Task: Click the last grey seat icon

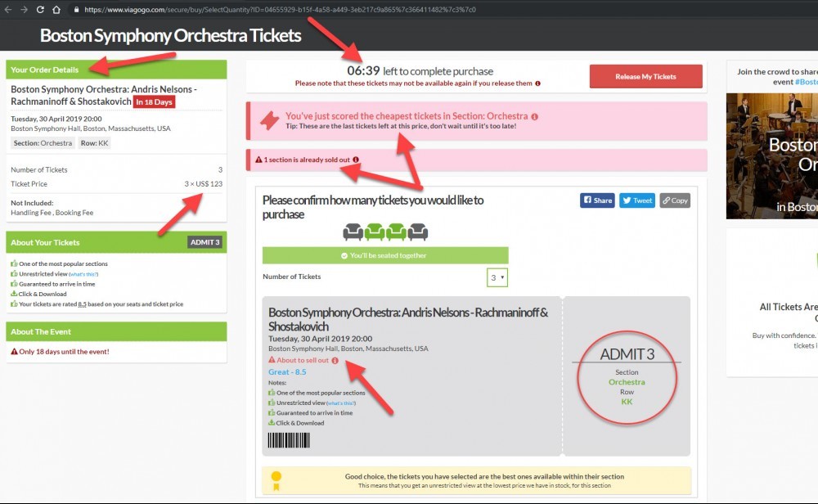Action: (x=418, y=231)
